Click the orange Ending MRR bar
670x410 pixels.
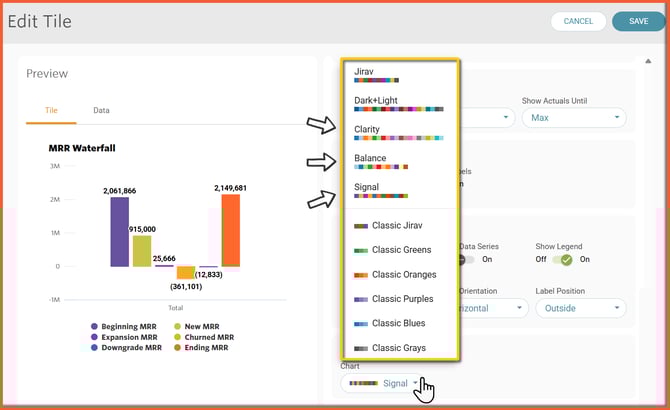(x=230, y=231)
